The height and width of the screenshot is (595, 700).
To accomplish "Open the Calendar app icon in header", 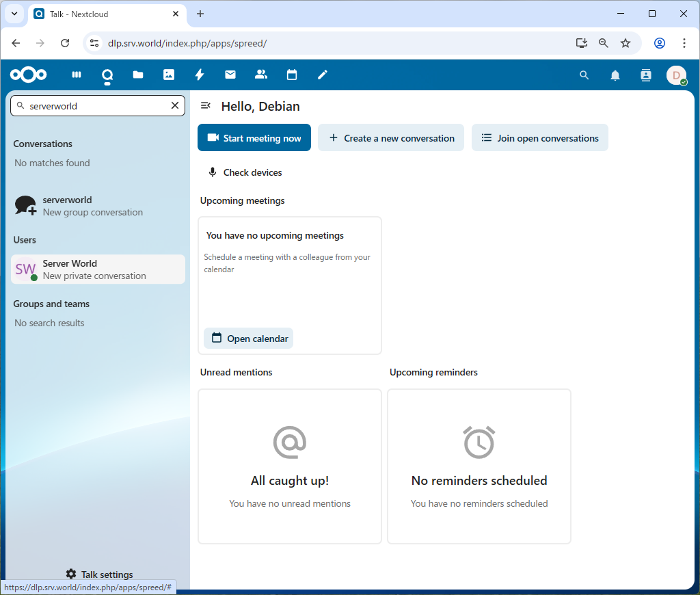I will pyautogui.click(x=292, y=75).
